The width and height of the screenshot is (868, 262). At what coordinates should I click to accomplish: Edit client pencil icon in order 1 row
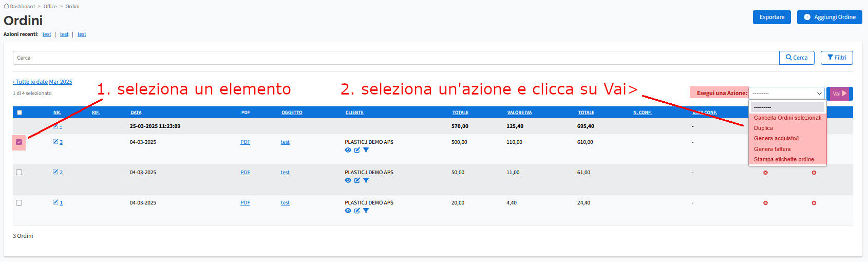tap(357, 211)
